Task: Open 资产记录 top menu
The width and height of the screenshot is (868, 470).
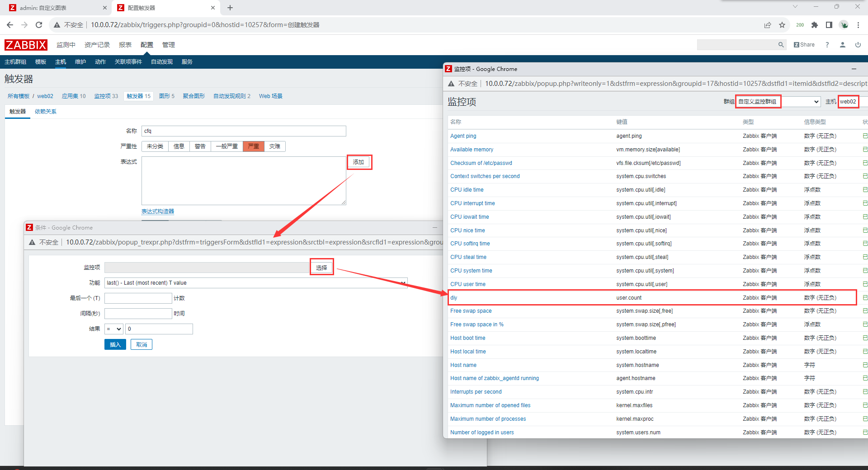Action: 97,45
